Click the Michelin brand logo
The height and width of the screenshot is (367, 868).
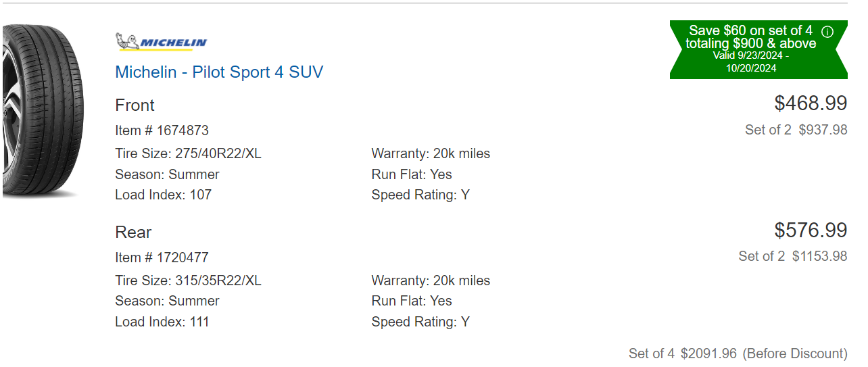[x=162, y=42]
